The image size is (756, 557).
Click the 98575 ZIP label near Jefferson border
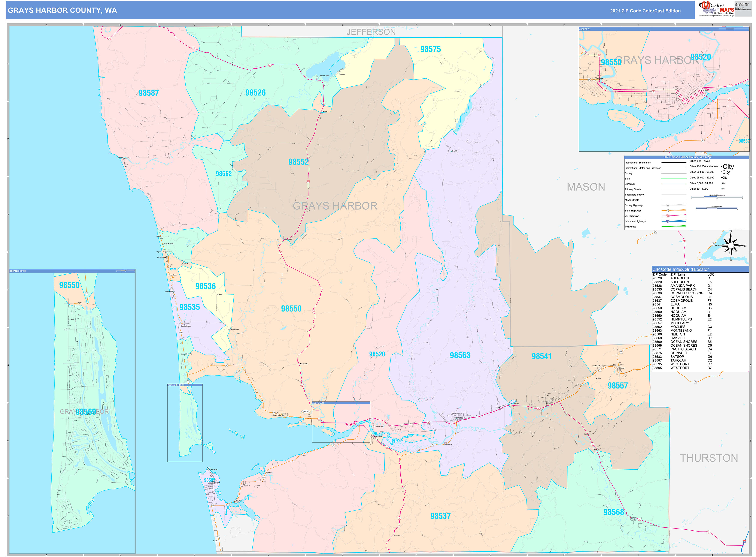431,49
